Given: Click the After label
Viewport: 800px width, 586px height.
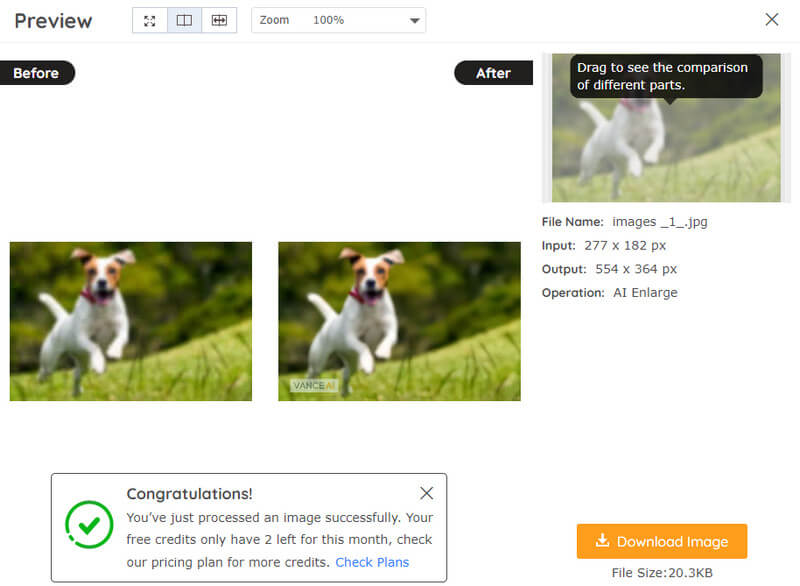Looking at the screenshot, I should pyautogui.click(x=493, y=73).
